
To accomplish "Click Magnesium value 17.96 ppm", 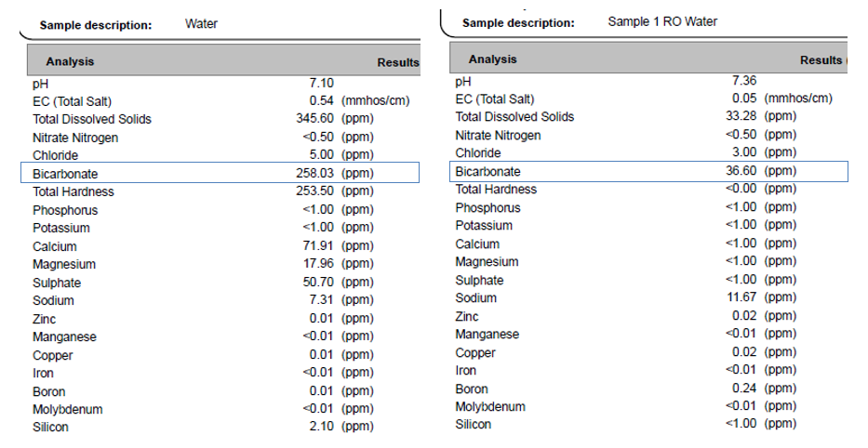I will coord(318,264).
